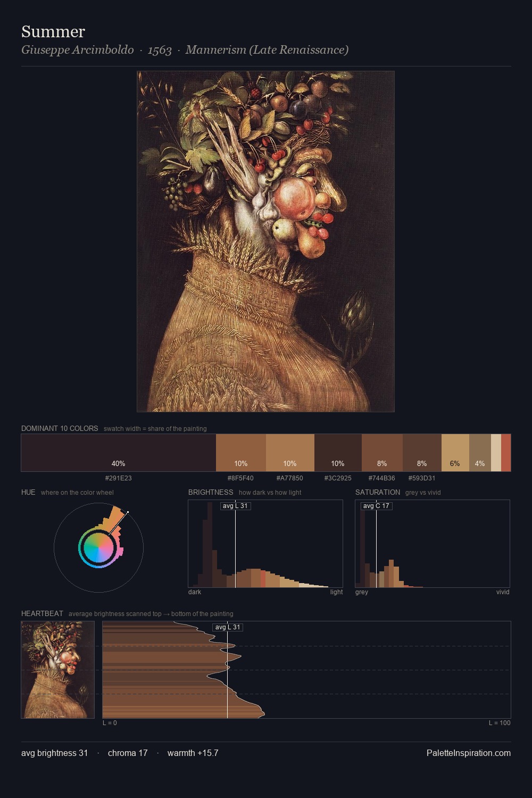This screenshot has width=532, height=798.
Task: Click the 'Giuseppe Arcimboldo' artist name
Action: click(x=78, y=50)
